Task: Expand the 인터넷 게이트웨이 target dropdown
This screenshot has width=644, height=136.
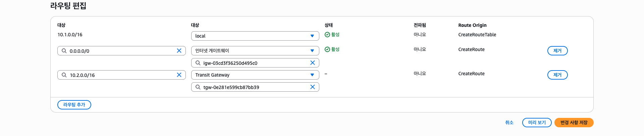Action: coord(255,51)
